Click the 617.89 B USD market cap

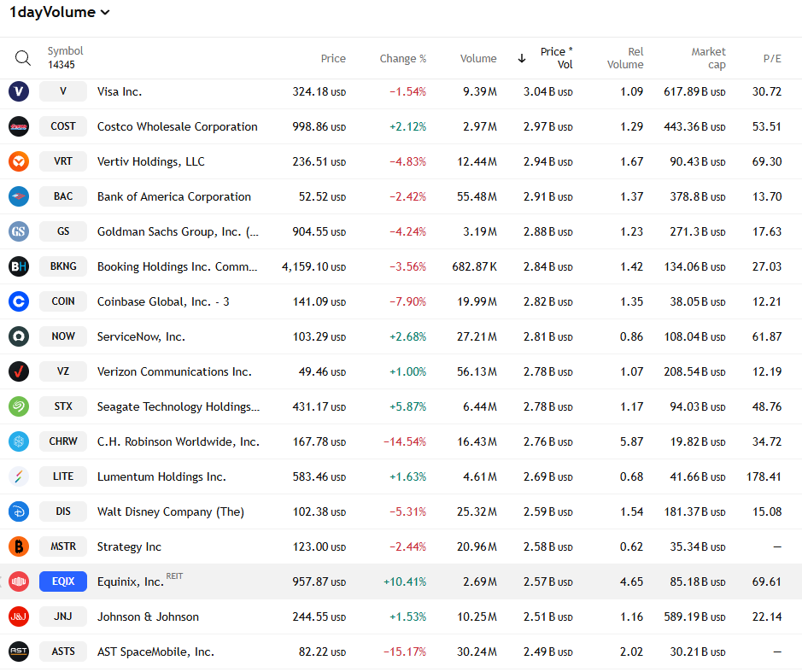[x=694, y=92]
